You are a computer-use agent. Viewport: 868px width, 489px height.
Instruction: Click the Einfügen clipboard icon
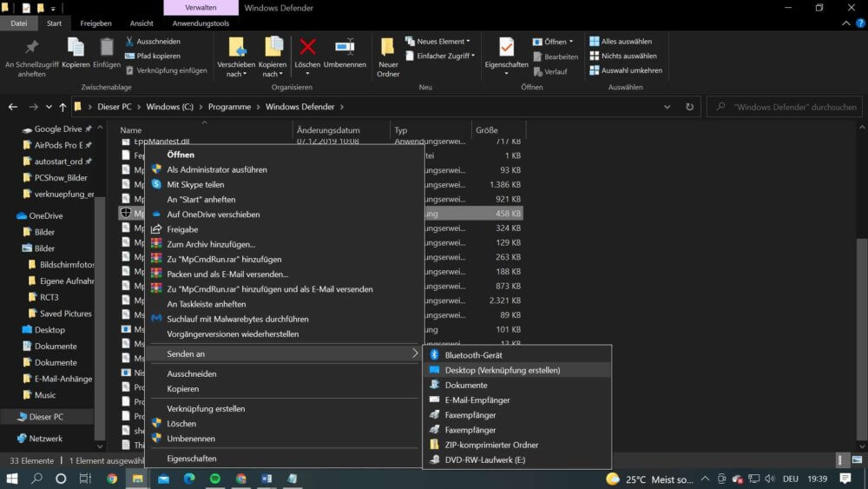(x=106, y=53)
